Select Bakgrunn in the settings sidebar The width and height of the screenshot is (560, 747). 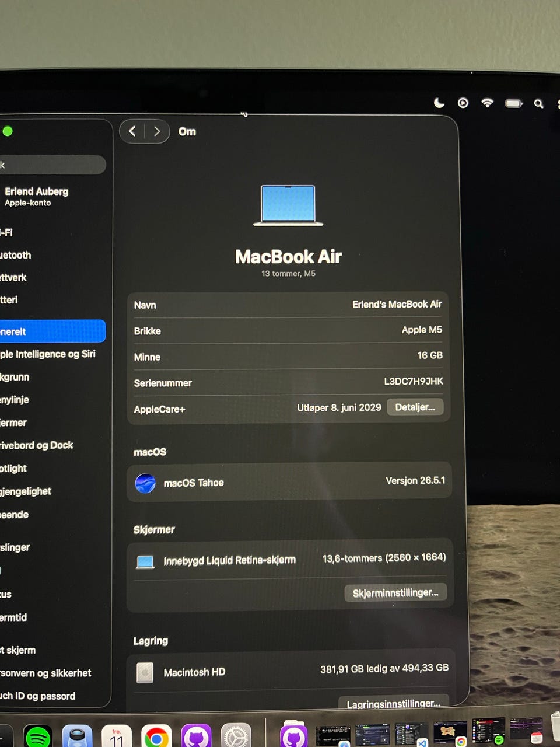(x=15, y=377)
